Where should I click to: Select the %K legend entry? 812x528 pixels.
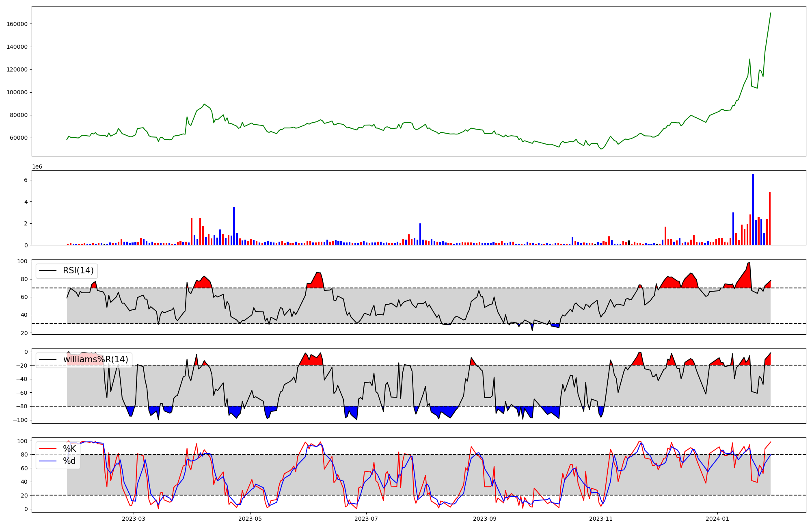(69, 449)
